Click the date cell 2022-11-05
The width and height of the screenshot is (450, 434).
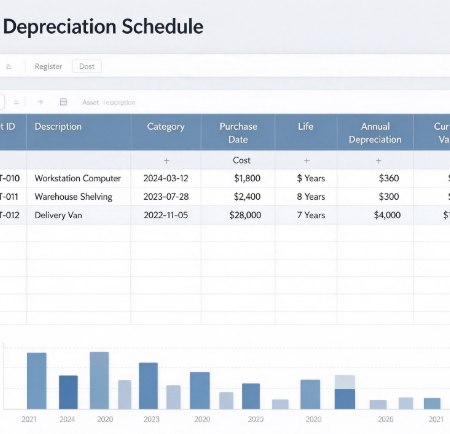click(x=166, y=215)
